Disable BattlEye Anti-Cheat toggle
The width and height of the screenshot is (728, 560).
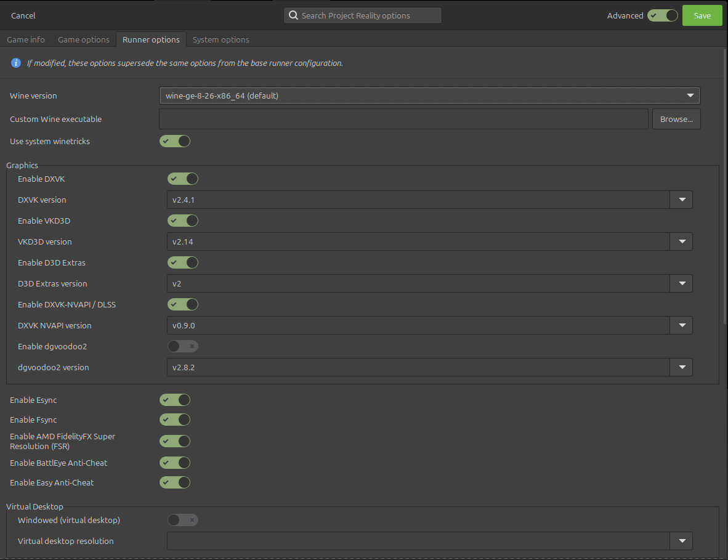pyautogui.click(x=175, y=463)
